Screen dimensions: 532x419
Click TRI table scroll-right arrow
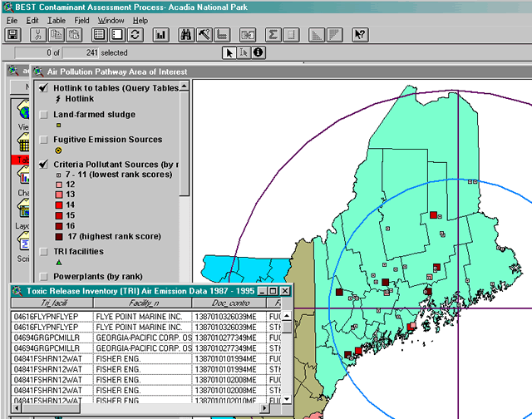(265, 408)
